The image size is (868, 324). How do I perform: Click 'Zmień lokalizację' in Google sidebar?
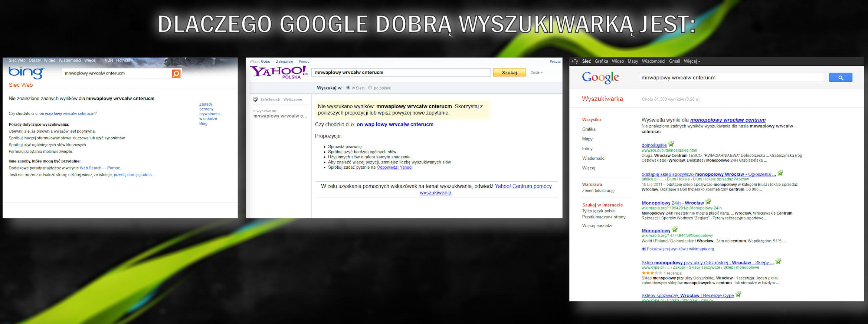598,191
